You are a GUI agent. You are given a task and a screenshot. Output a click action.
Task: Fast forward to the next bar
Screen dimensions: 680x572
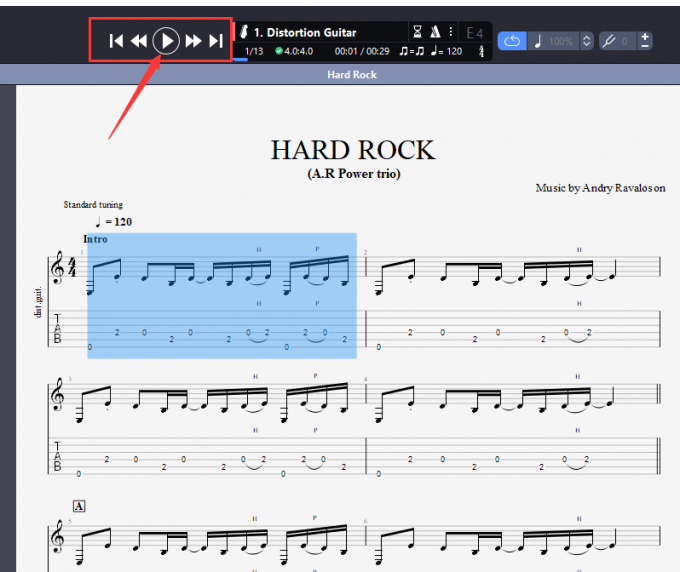coord(193,41)
